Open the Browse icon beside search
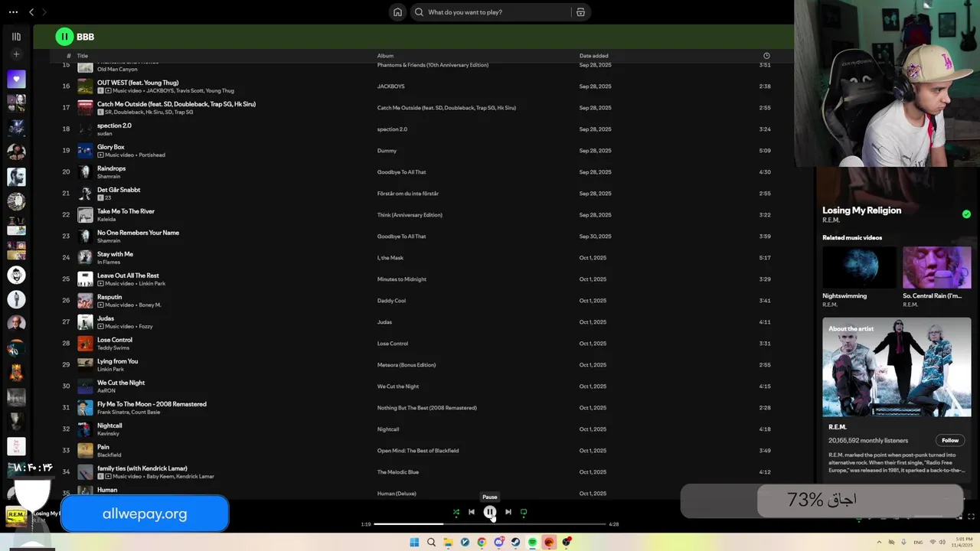The height and width of the screenshot is (551, 980). 580,12
